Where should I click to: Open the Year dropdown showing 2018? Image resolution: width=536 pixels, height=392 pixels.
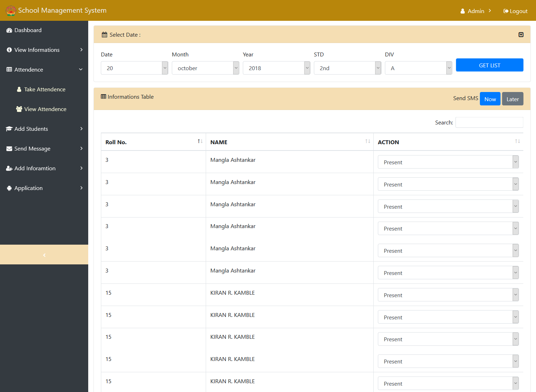click(276, 68)
